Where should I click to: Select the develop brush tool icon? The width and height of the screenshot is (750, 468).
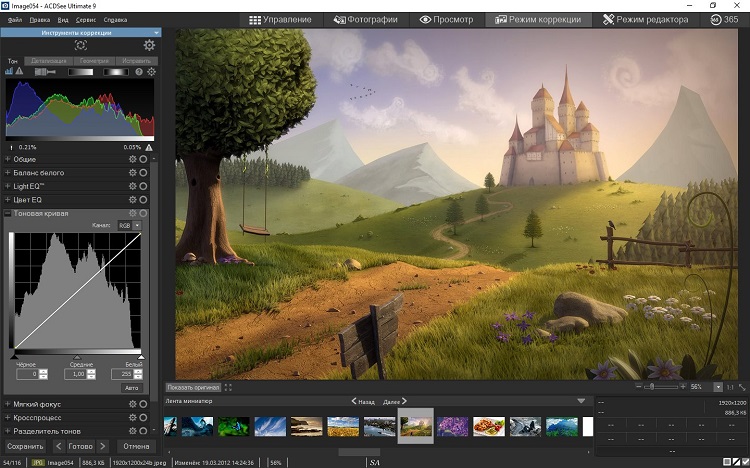pyautogui.click(x=45, y=72)
